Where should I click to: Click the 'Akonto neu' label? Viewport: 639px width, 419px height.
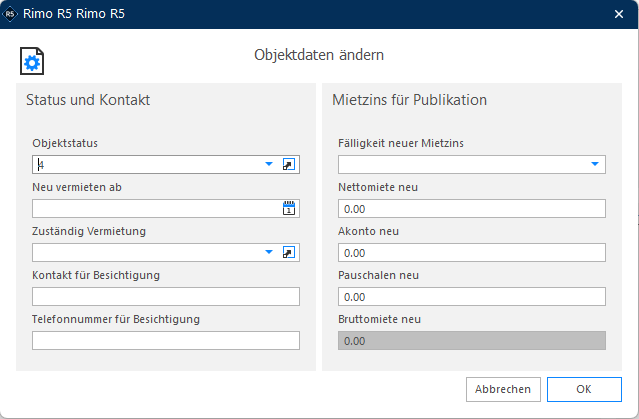(x=368, y=231)
